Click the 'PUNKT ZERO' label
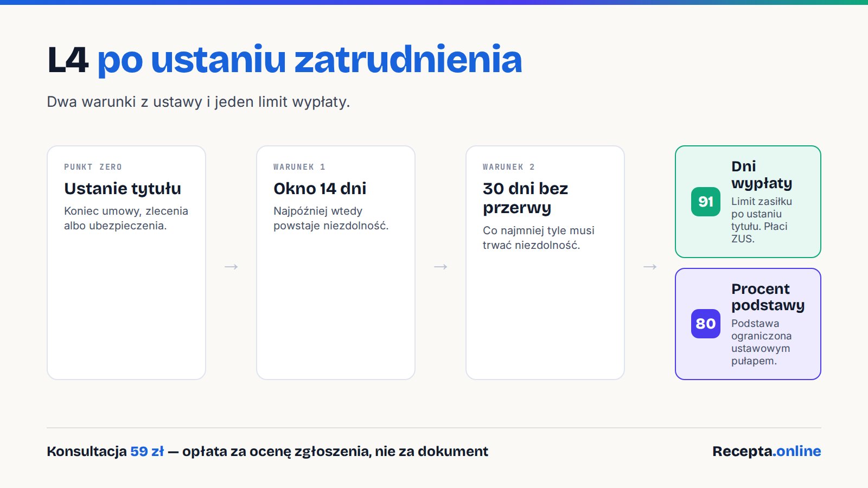868x488 pixels. (x=93, y=167)
